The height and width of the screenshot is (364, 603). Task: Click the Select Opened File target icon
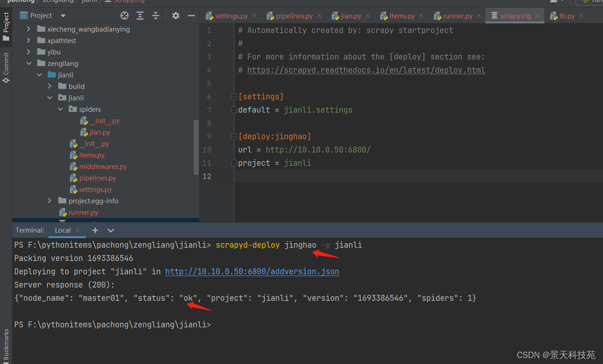pyautogui.click(x=125, y=16)
